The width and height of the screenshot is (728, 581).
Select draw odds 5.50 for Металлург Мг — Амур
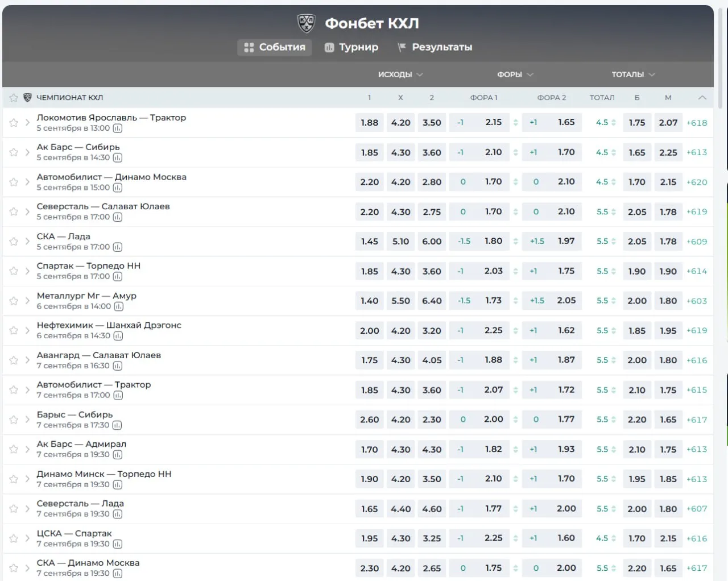coord(400,301)
